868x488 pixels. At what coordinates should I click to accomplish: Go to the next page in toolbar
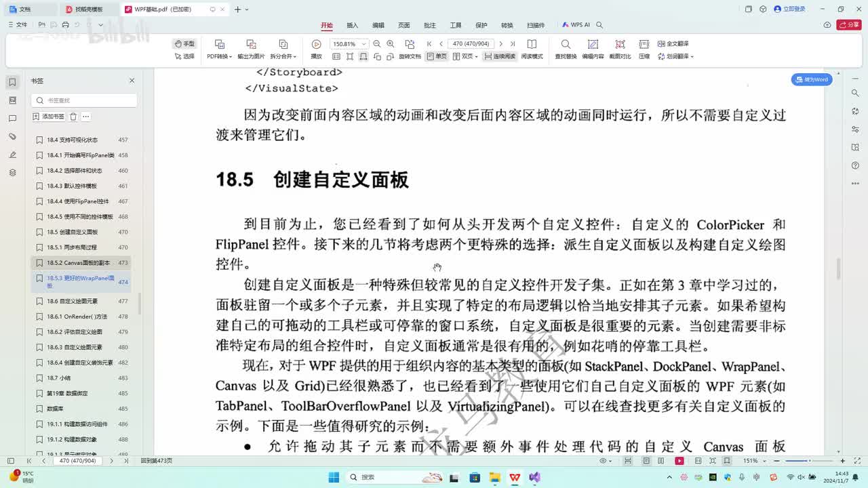[x=501, y=43]
